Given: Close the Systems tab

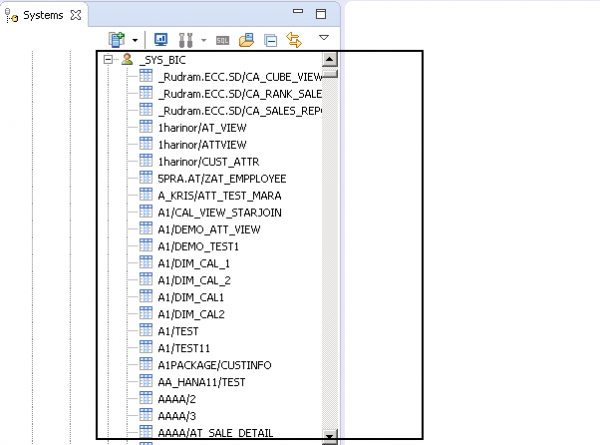Looking at the screenshot, I should coord(76,15).
